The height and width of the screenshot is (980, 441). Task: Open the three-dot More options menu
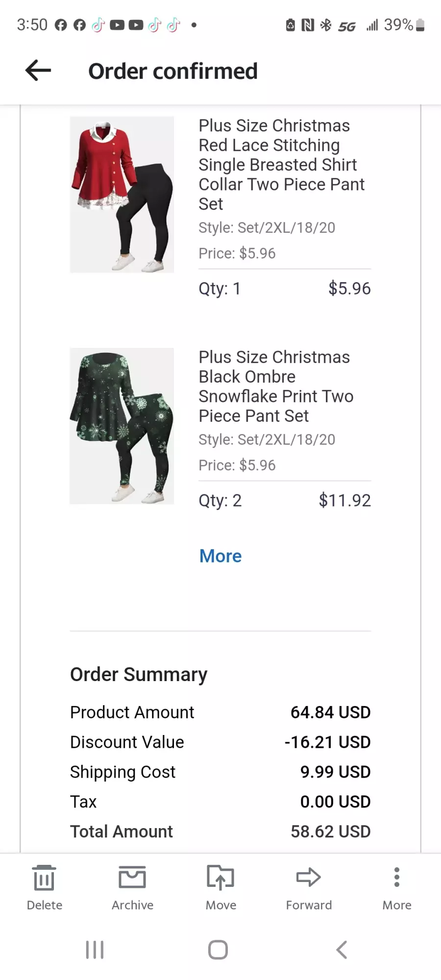[397, 887]
